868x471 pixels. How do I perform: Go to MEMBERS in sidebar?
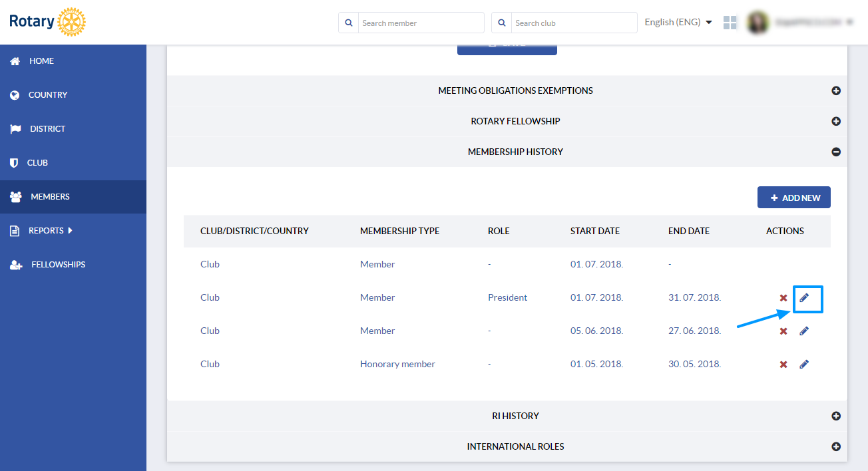click(73, 197)
